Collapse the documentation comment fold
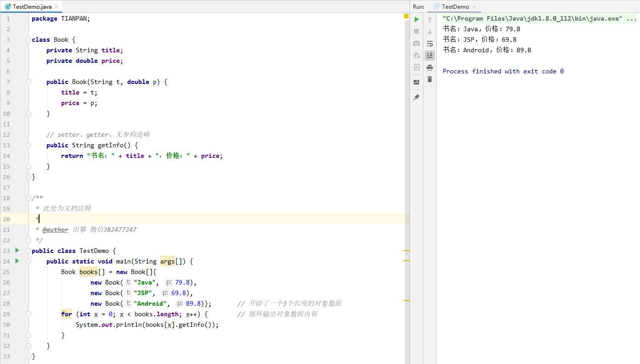The image size is (640, 364). (28, 198)
